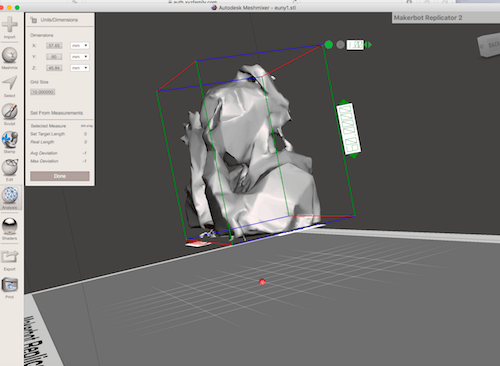Click the scale value box near green circle
Viewport: 500px width, 366px height.
(x=355, y=45)
